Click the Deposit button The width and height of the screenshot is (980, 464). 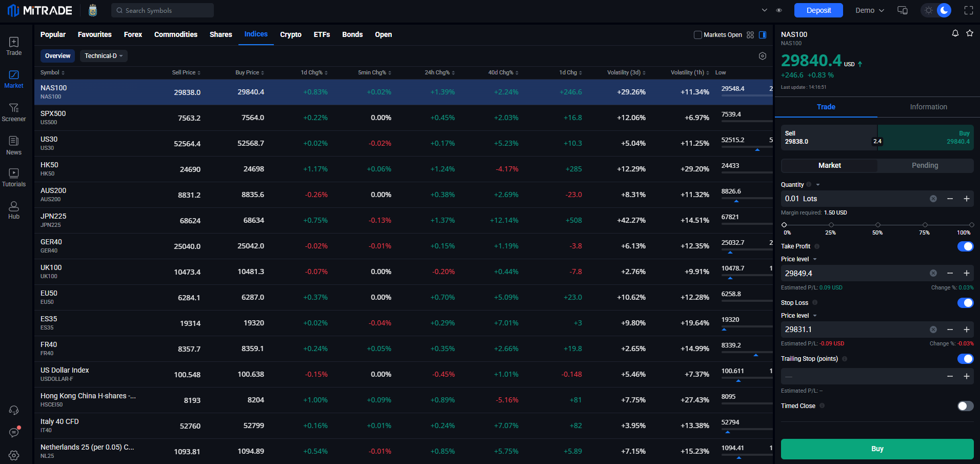click(818, 10)
